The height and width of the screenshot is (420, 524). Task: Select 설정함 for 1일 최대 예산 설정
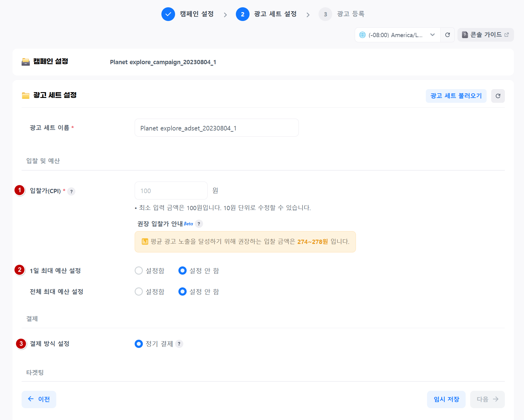coord(139,271)
